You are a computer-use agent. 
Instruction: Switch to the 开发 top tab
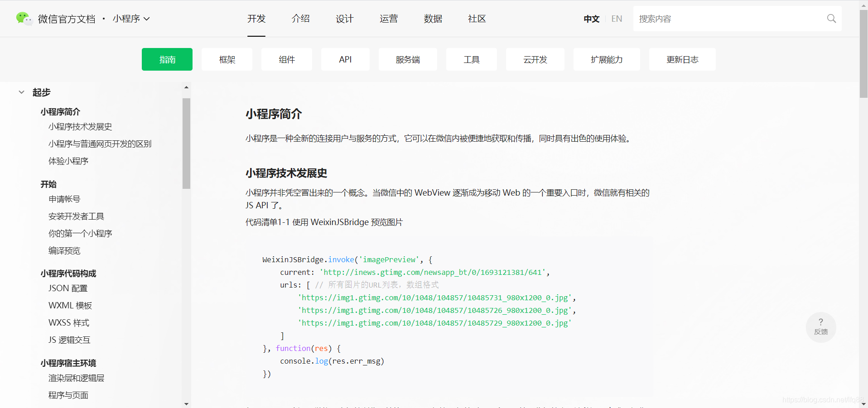tap(256, 19)
